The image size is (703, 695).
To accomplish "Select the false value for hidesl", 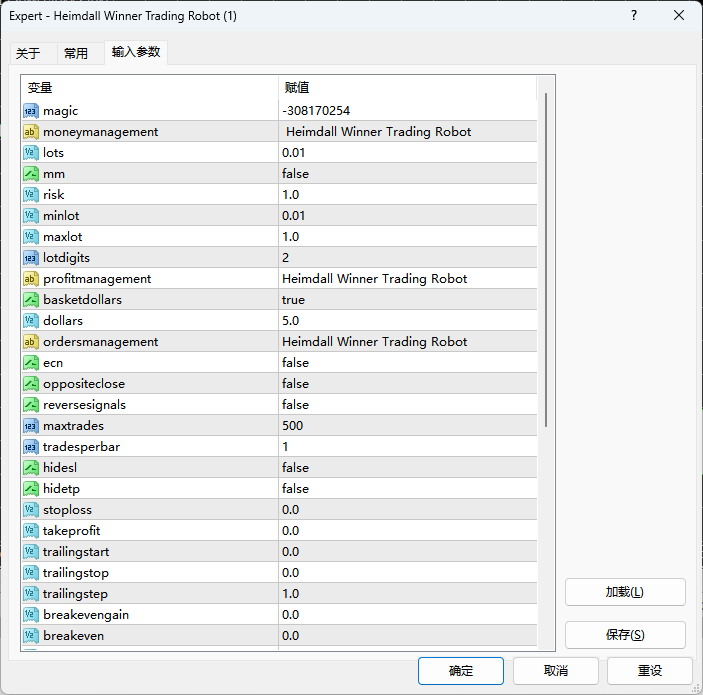I will pos(295,468).
